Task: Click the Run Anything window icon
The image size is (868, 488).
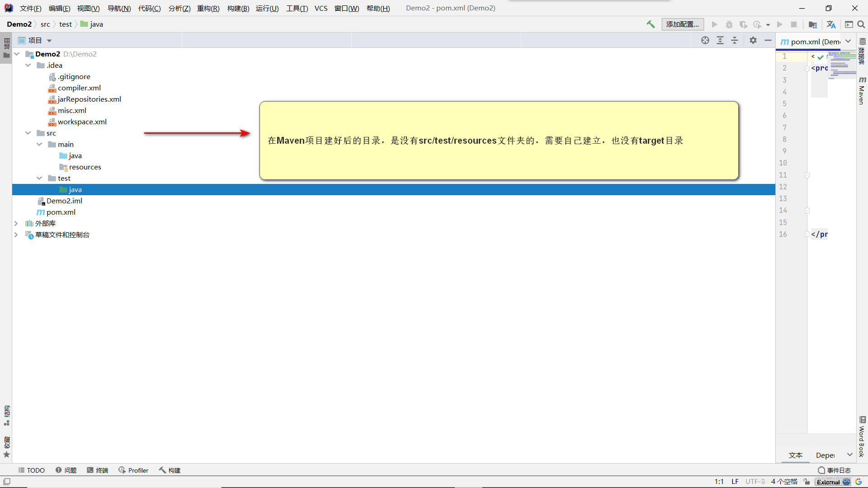Action: [x=849, y=24]
